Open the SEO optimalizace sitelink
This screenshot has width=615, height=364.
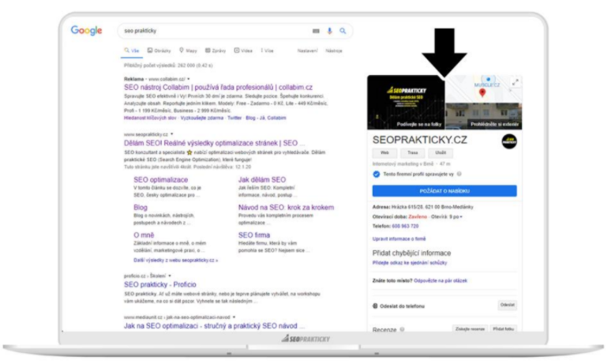pyautogui.click(x=161, y=180)
